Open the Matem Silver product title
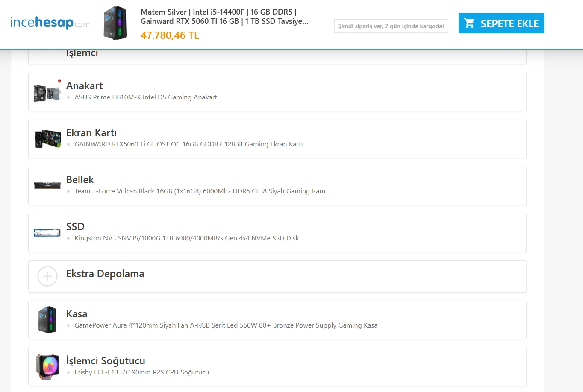This screenshot has width=583, height=392. 224,17
